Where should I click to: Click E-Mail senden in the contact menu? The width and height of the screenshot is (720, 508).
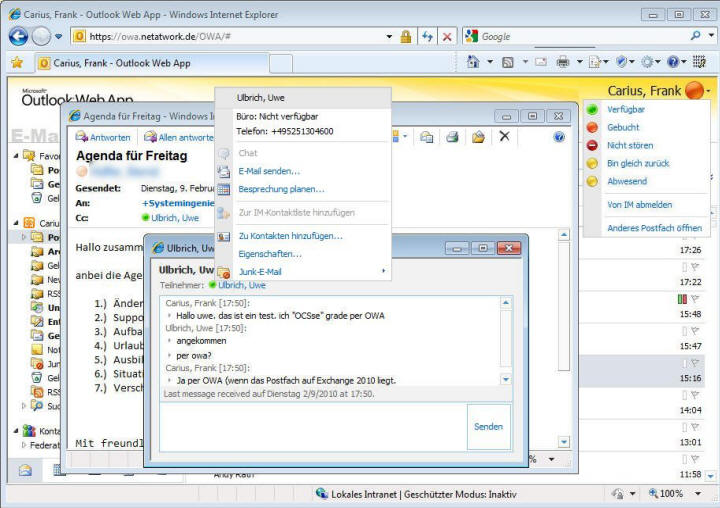point(269,171)
